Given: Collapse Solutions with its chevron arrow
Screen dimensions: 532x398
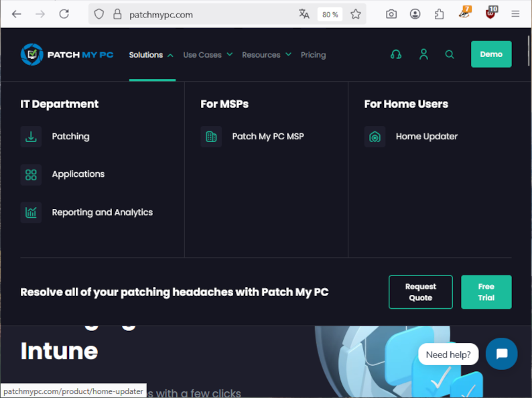Looking at the screenshot, I should [x=170, y=56].
